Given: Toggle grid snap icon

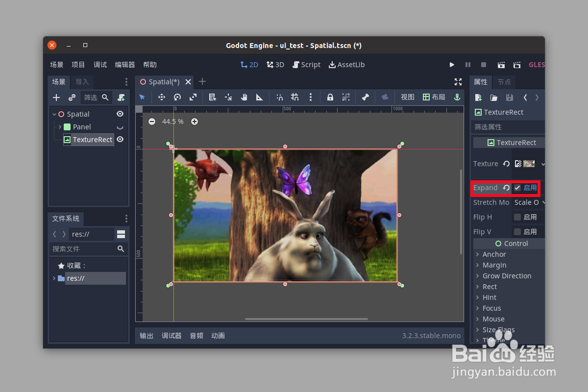Looking at the screenshot, I should pyautogui.click(x=295, y=97).
